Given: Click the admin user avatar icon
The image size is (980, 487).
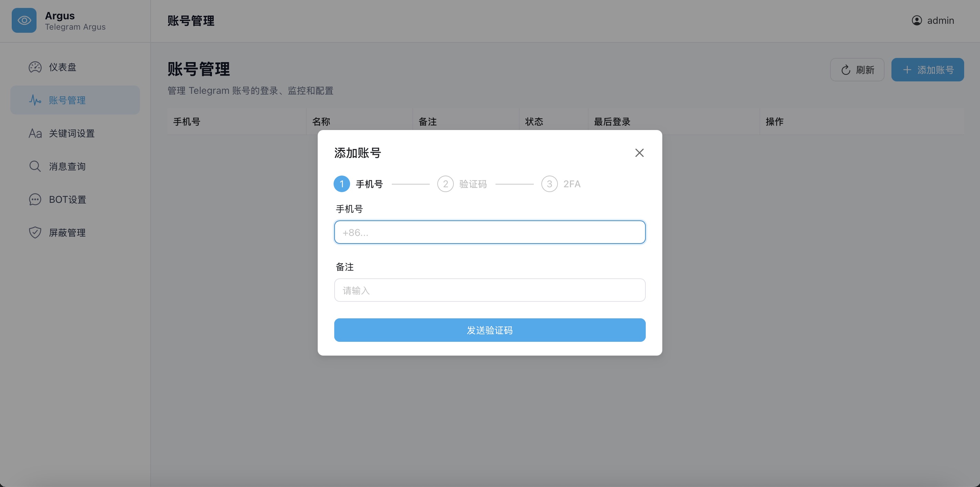Looking at the screenshot, I should click(917, 20).
